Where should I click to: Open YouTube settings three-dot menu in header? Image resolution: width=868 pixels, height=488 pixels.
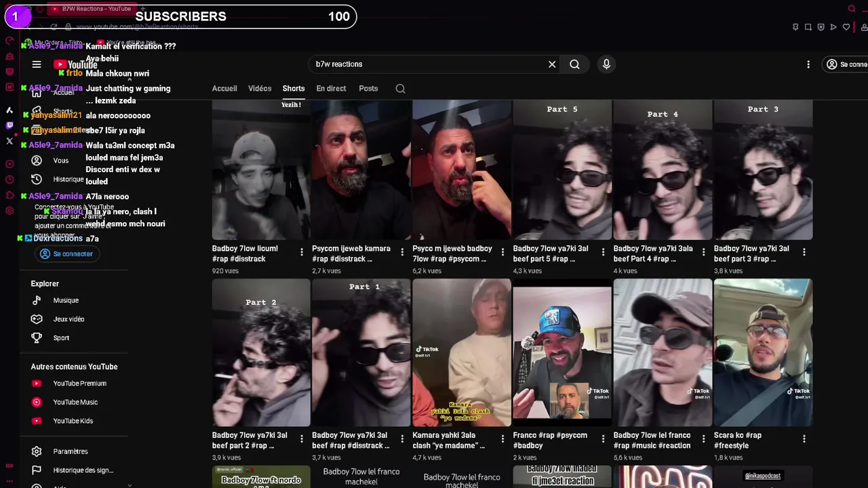pos(808,64)
